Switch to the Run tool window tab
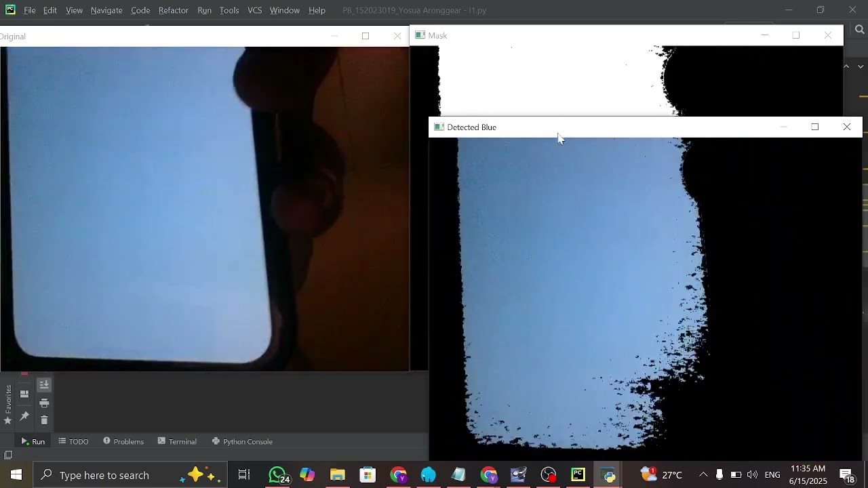Viewport: 868px width, 488px height. 33,441
